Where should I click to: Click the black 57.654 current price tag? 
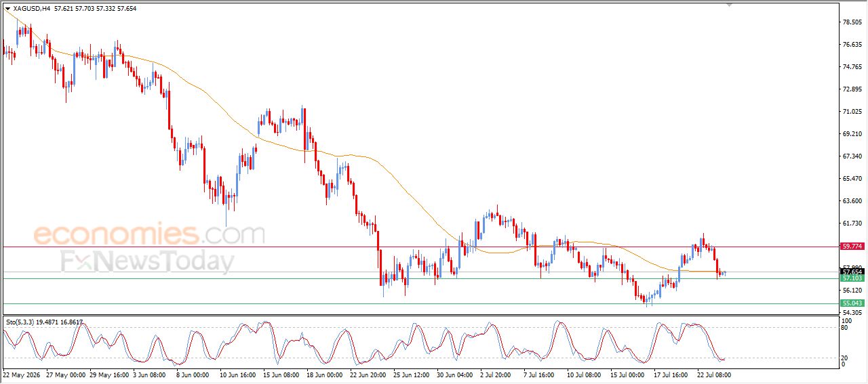point(852,272)
